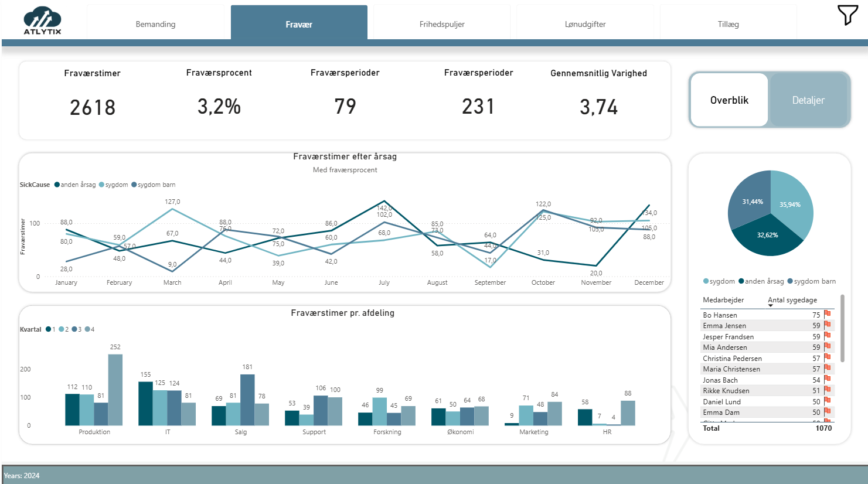Click the flag icon next to Emma Jensen
The height and width of the screenshot is (484, 868).
coord(827,325)
